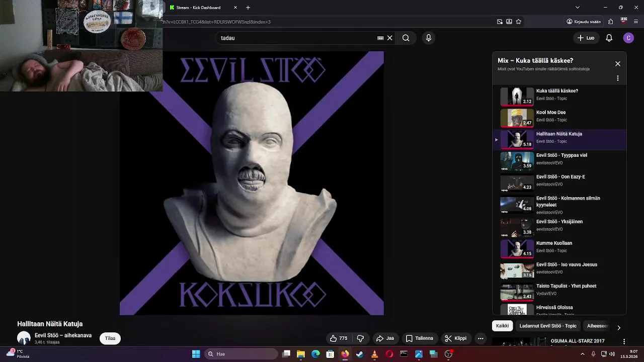Click the install/download icon in the address bar
This screenshot has width=644, height=362.
(x=509, y=22)
